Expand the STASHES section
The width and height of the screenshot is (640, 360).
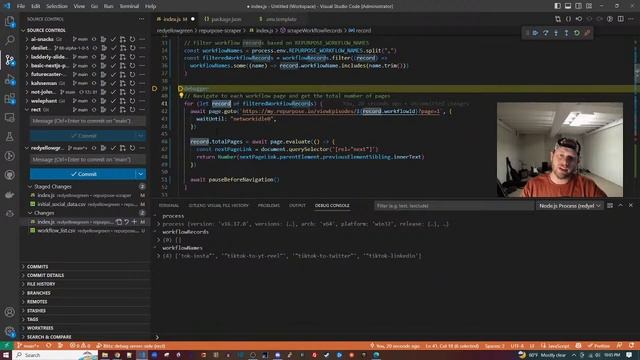coord(36,311)
